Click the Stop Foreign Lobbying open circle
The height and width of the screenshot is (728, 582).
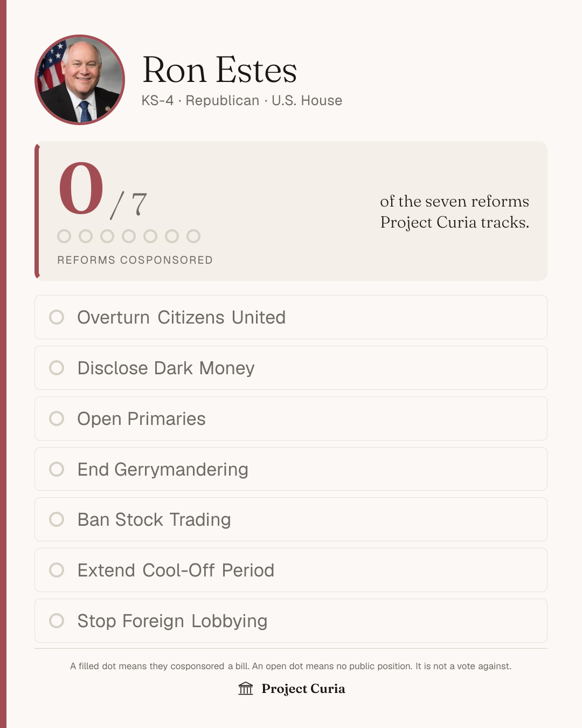57,621
